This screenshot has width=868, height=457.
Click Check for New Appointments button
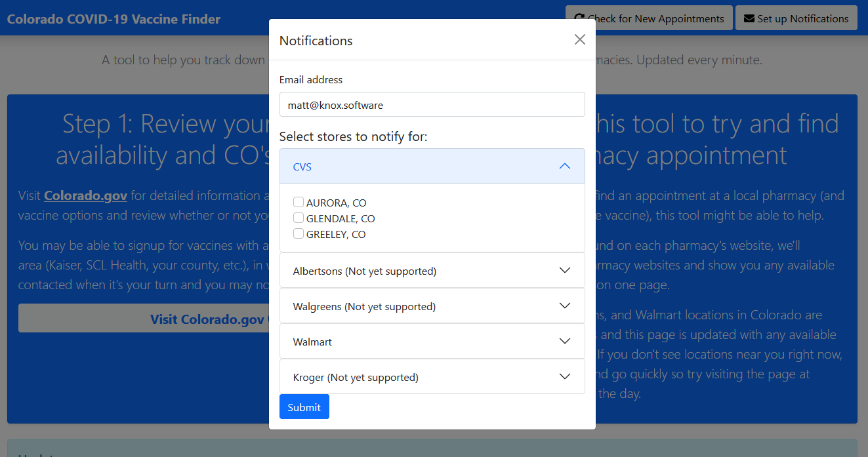pyautogui.click(x=648, y=18)
